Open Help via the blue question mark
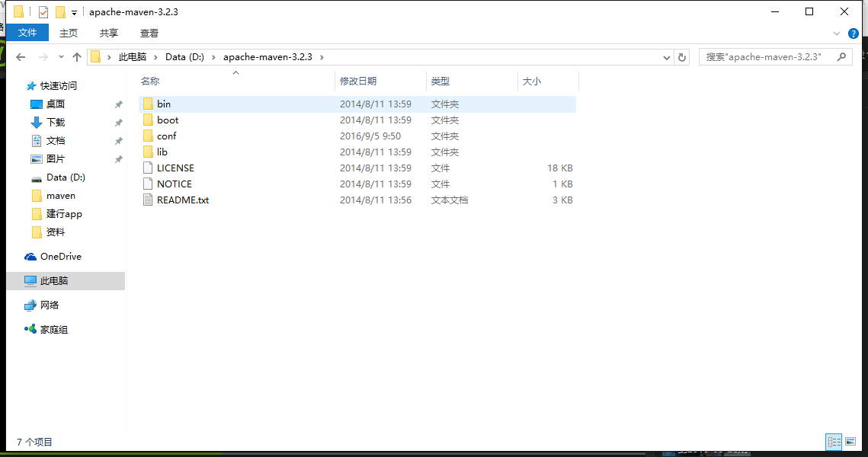Image resolution: width=868 pixels, height=457 pixels. click(x=854, y=33)
